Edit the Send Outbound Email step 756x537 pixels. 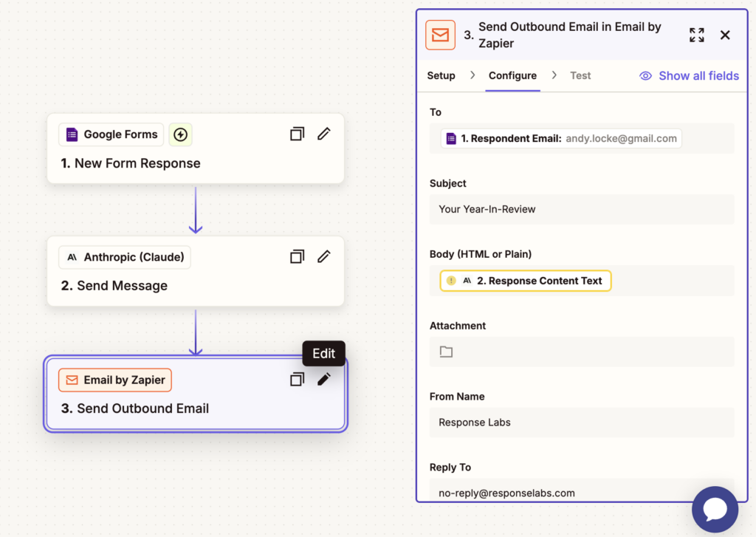(324, 380)
